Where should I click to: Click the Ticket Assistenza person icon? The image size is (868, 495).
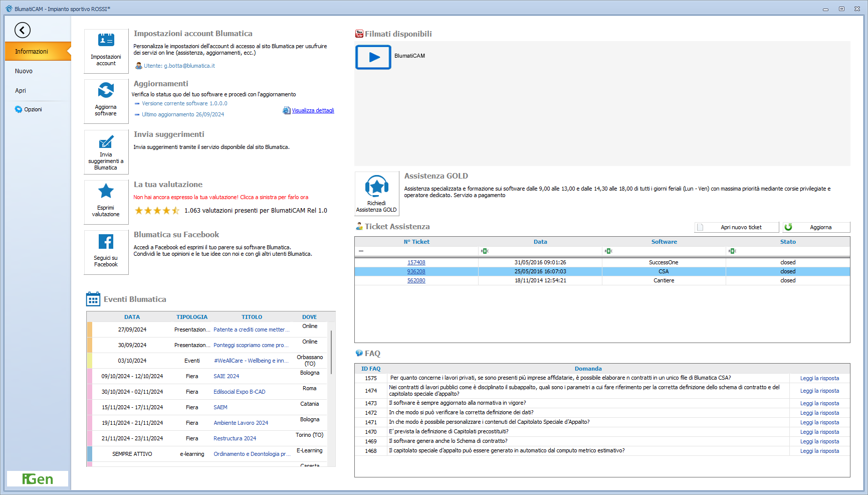click(x=359, y=226)
